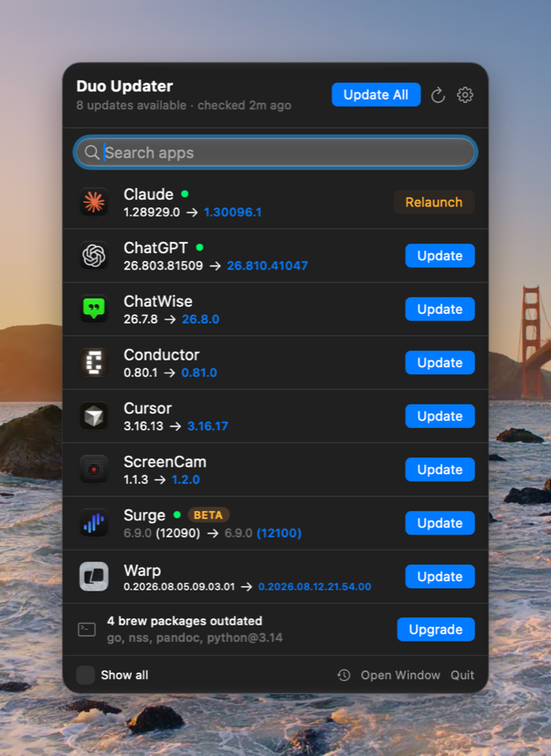Click Surge new build number (12100)
Viewport: 551px width, 756px height.
(x=279, y=533)
